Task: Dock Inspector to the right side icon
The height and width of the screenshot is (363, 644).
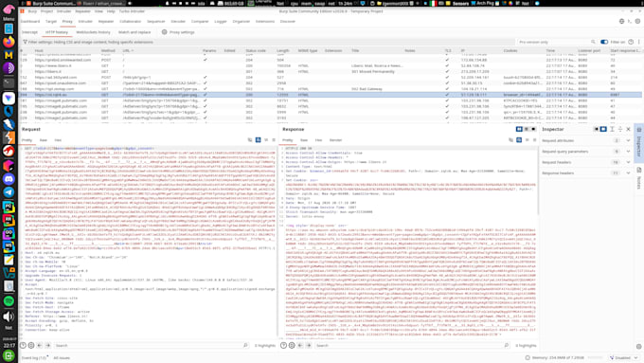Action: (x=603, y=129)
